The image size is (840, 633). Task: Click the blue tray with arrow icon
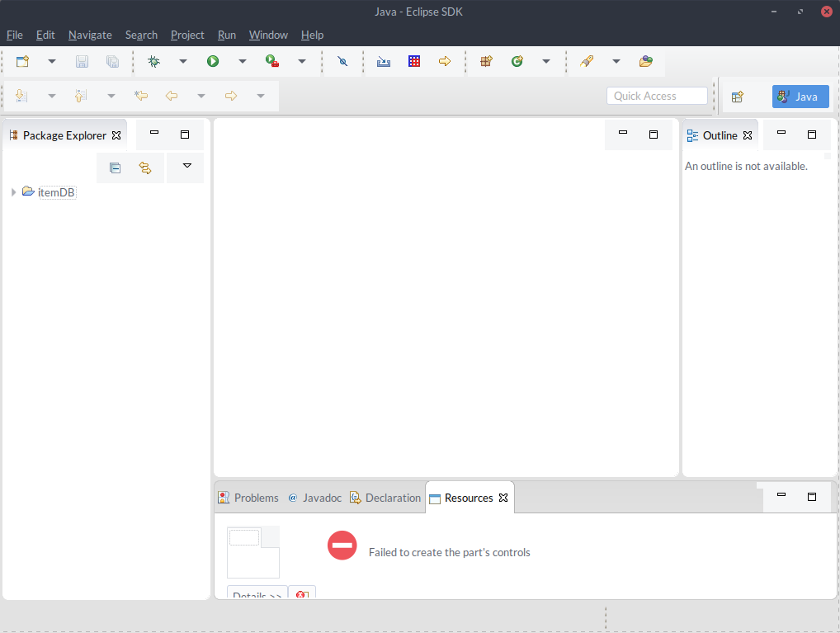[x=384, y=62]
